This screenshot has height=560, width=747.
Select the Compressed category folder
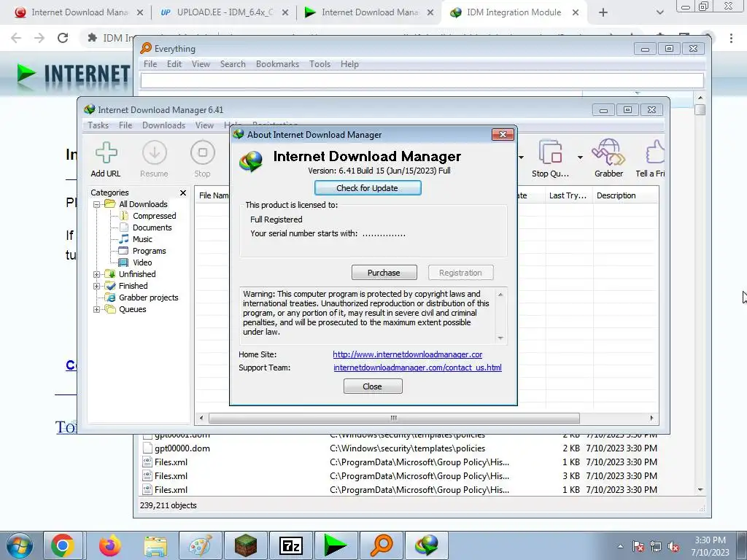click(x=154, y=216)
